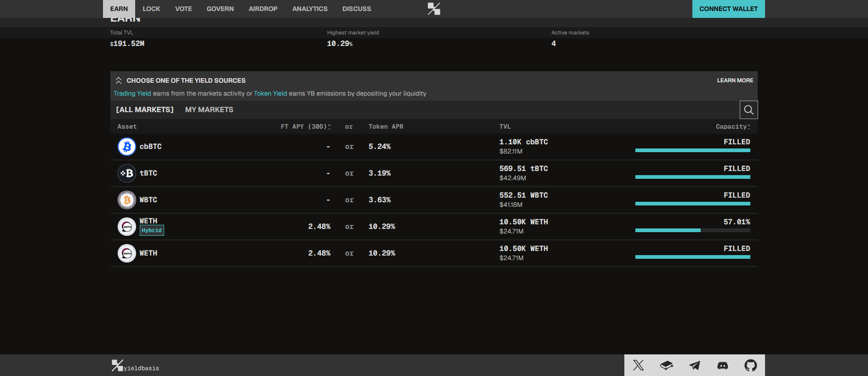Click the Token APR column header
The image size is (868, 376).
pyautogui.click(x=386, y=126)
